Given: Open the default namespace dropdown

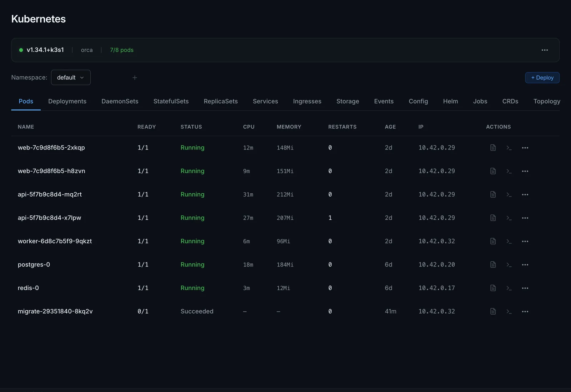Looking at the screenshot, I should point(71,77).
